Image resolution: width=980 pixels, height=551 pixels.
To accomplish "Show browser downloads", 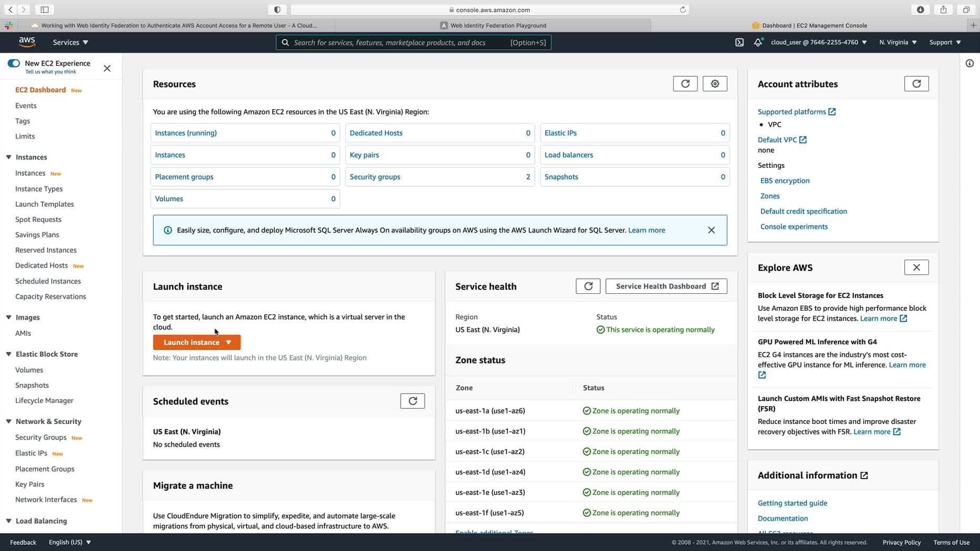I will 921,9.
